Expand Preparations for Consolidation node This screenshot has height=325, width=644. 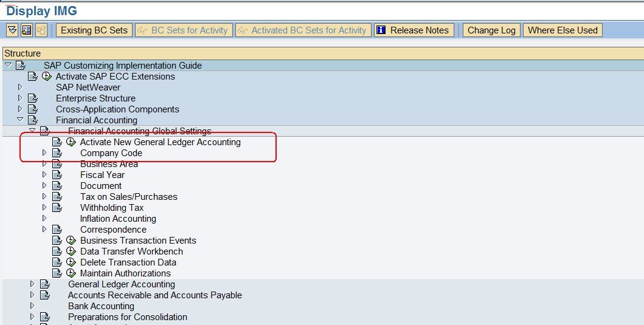[32, 316]
